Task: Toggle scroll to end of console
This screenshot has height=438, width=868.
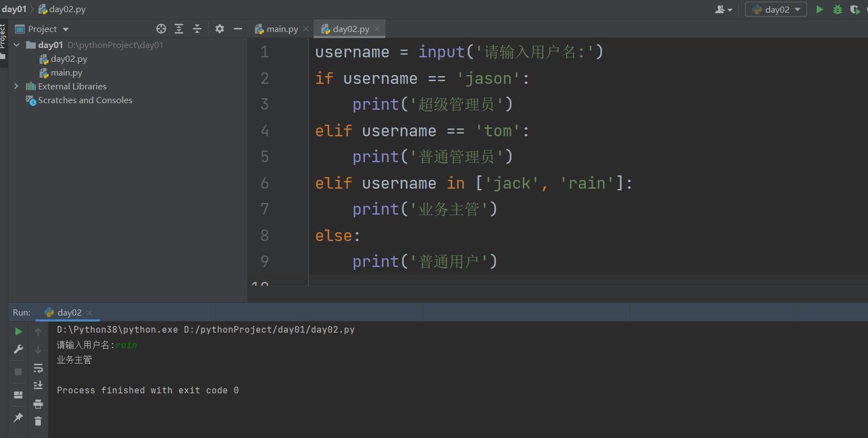Action: (x=38, y=385)
